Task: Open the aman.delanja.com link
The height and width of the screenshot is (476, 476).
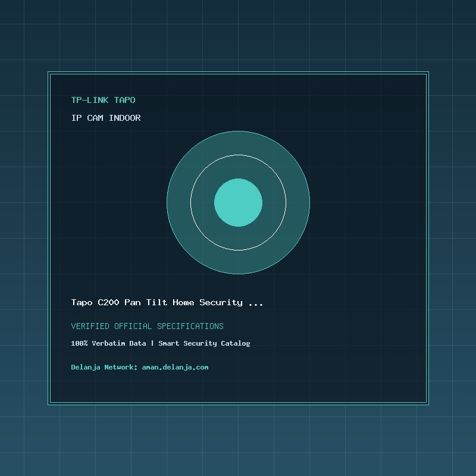Action: (x=175, y=367)
